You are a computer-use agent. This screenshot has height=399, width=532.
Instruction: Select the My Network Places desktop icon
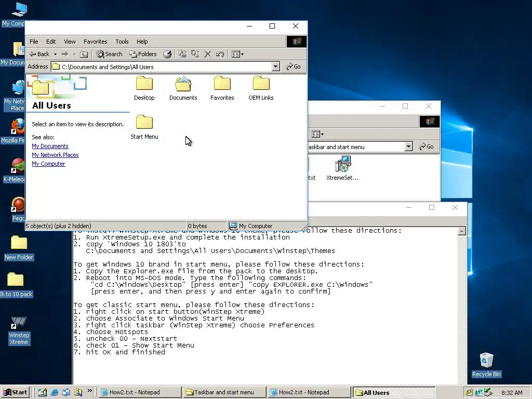pos(14,96)
